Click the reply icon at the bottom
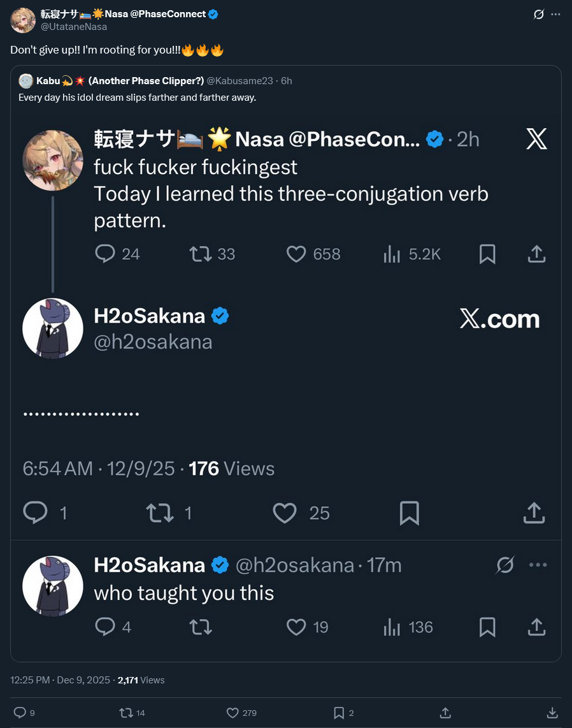The image size is (572, 728). [x=20, y=713]
